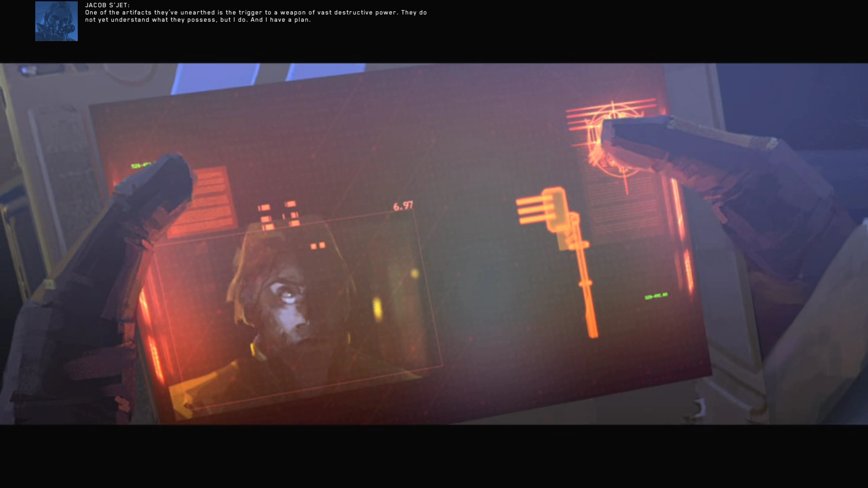This screenshot has height=488, width=868.
Task: Click the 6.97 readout above the video feed
Action: (x=403, y=206)
